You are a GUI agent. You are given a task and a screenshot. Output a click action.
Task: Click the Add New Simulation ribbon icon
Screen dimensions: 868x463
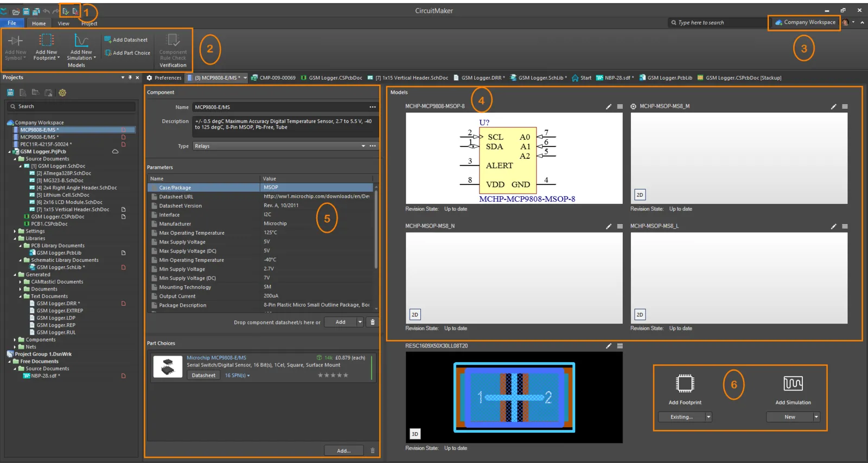click(x=81, y=41)
